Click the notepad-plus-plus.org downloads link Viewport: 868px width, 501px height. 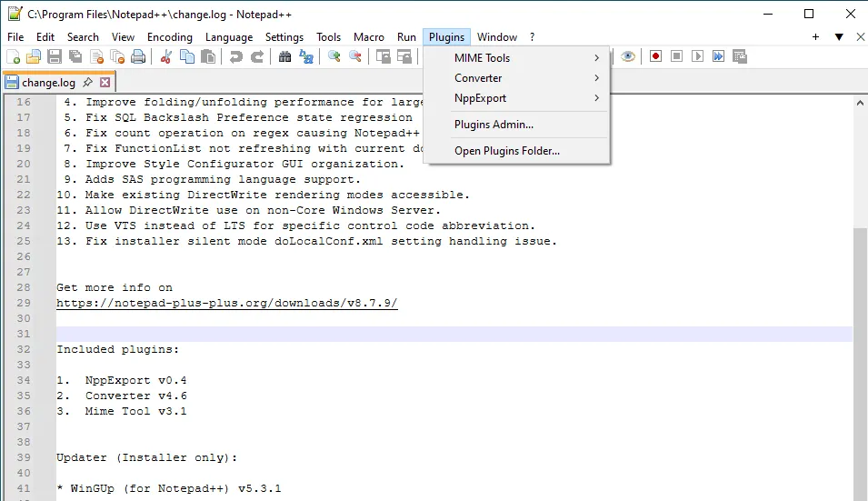[x=226, y=304]
